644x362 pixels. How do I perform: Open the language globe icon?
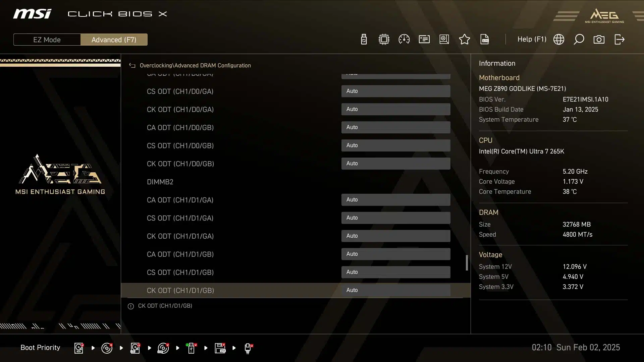559,40
